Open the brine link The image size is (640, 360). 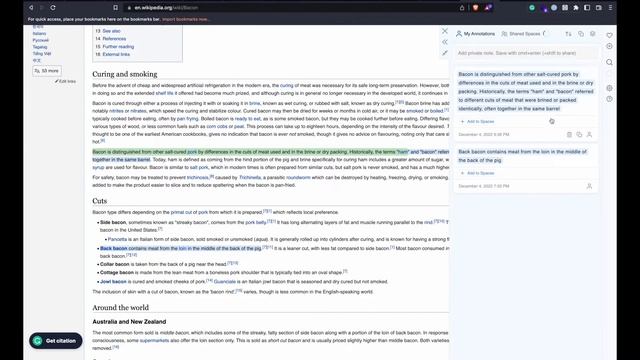pyautogui.click(x=254, y=104)
